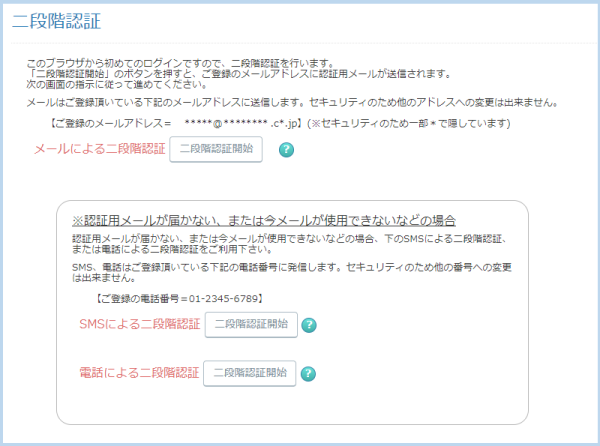The width and height of the screenshot is (600, 446).
Task: Click registered phone number 01-2345-6789 text
Action: [224, 299]
